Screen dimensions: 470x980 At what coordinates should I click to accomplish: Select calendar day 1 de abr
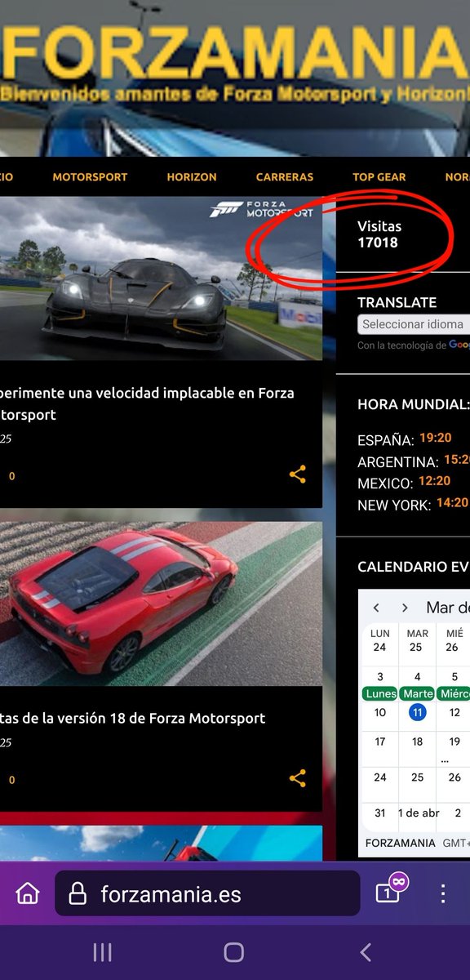coord(419,813)
